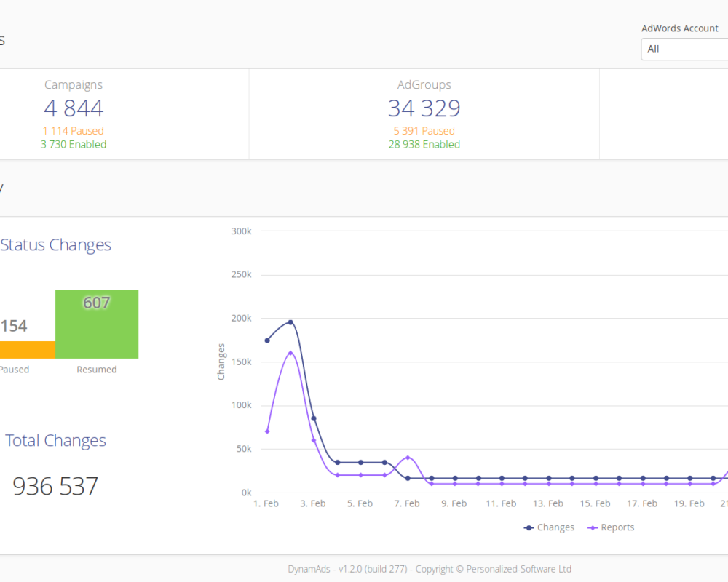
Task: Click the Reports peak point near 150k
Action: click(290, 353)
